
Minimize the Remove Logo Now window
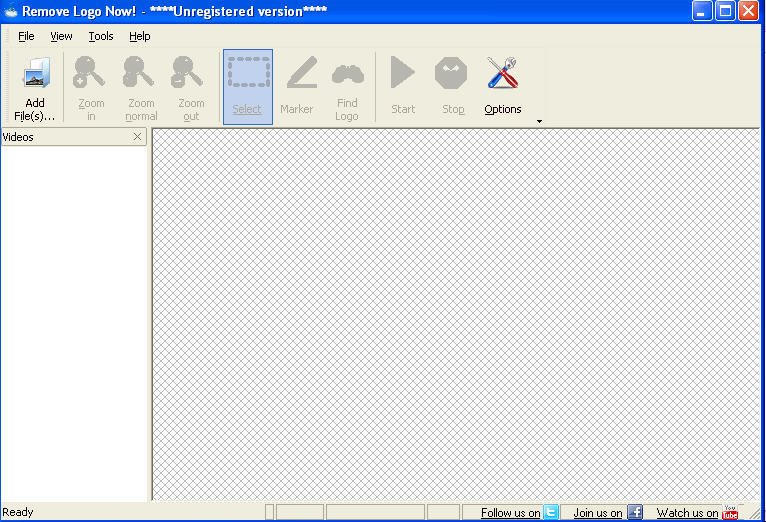click(x=702, y=11)
